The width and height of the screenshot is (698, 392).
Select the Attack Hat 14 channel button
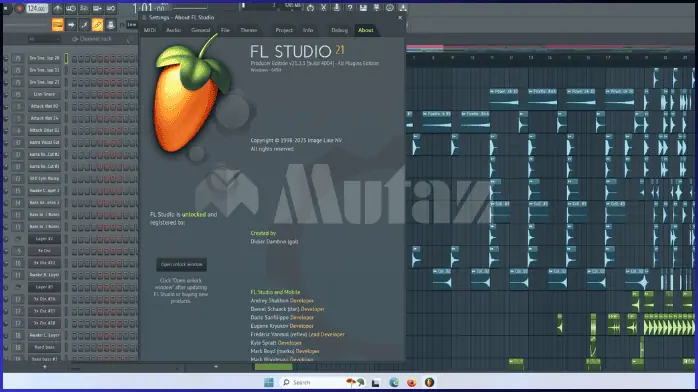tap(45, 118)
